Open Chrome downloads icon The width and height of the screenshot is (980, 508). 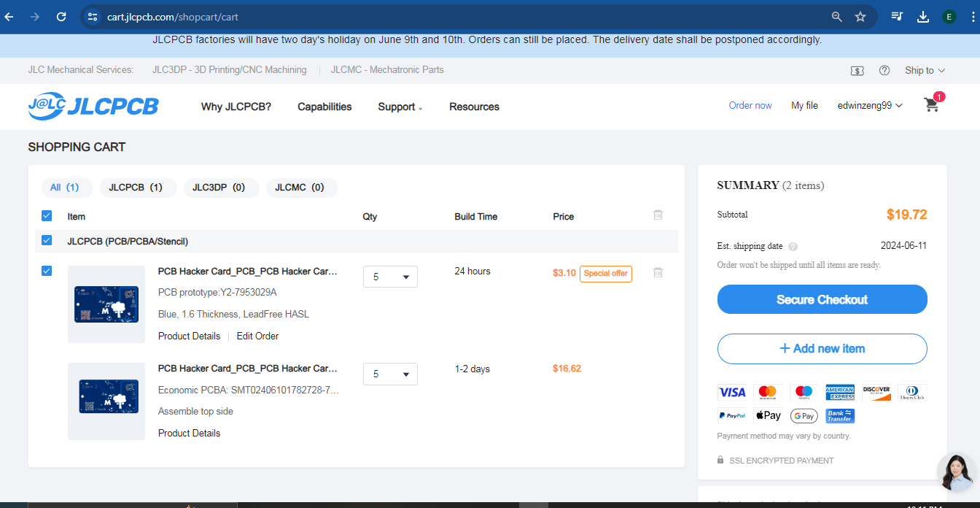click(923, 16)
